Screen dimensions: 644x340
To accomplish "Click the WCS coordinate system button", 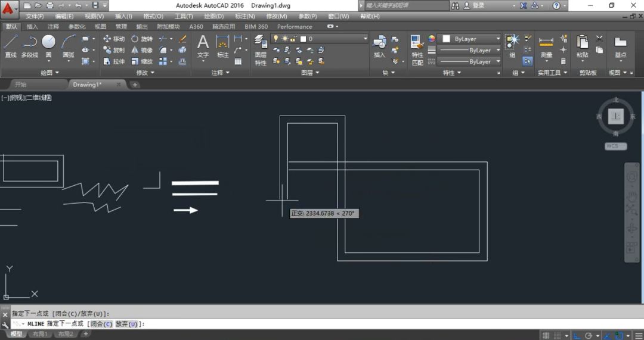I will point(615,146).
